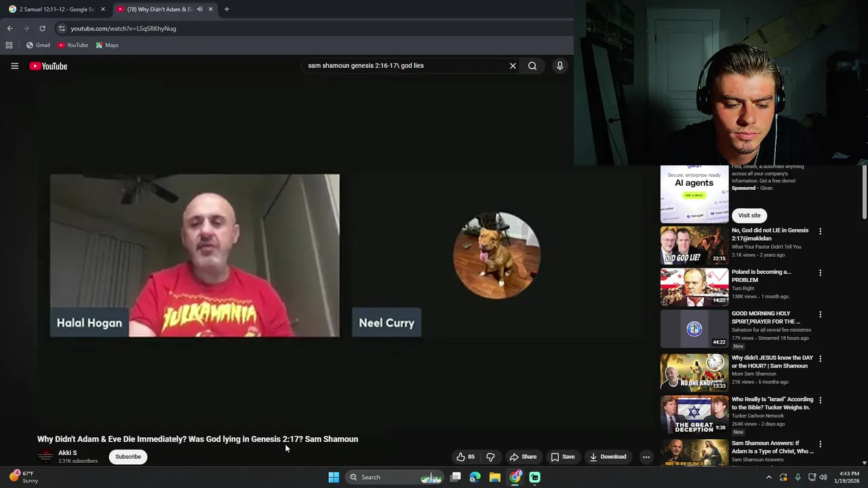The height and width of the screenshot is (488, 868).
Task: Open options for 'Who Really Is Israel' video
Action: pos(820,401)
